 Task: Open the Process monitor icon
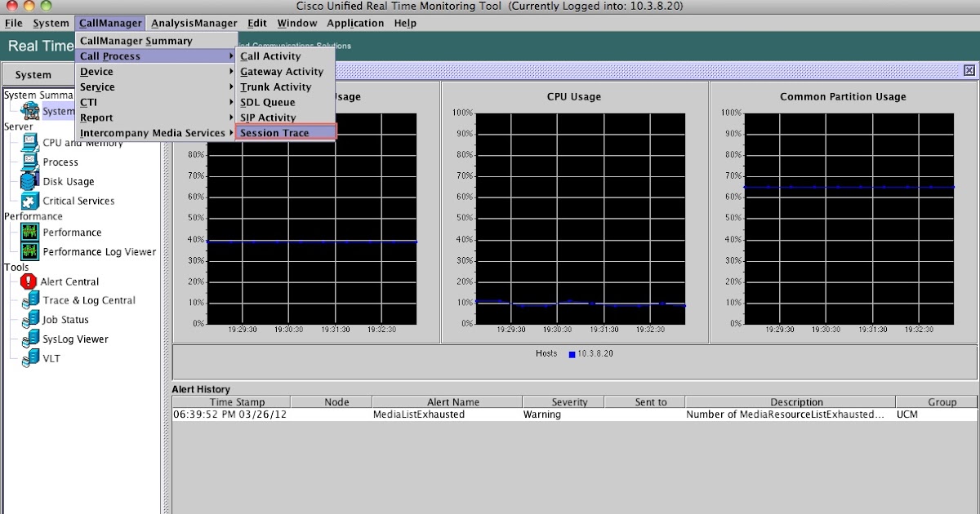29,162
